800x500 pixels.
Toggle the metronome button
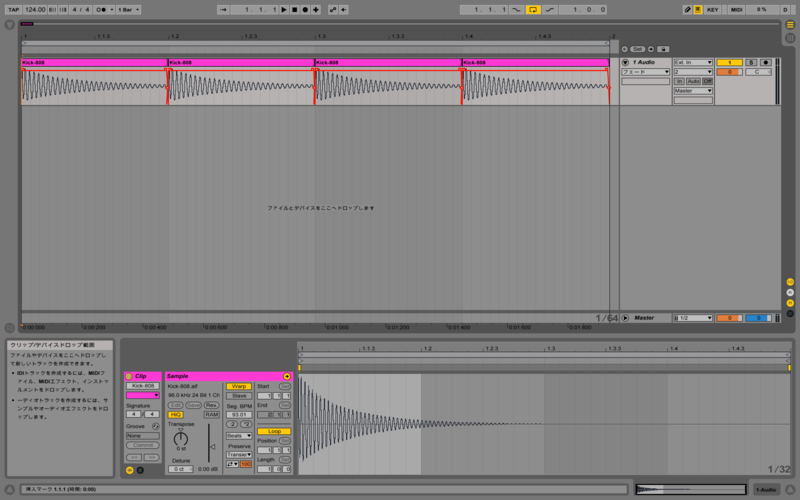coord(101,10)
